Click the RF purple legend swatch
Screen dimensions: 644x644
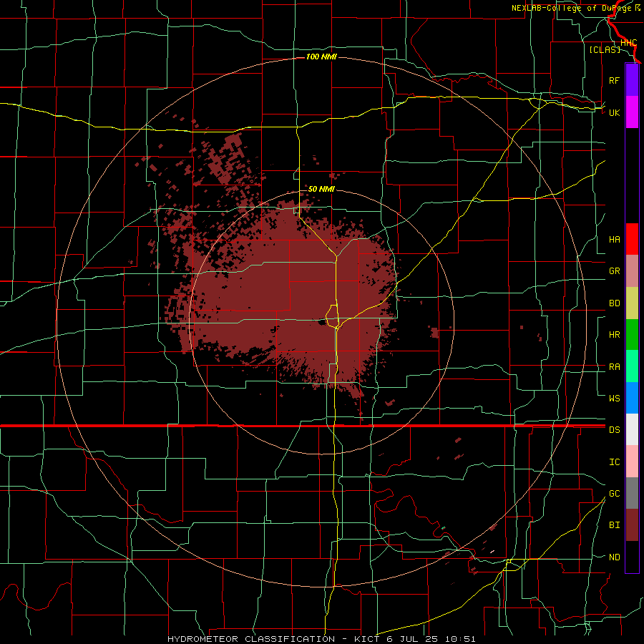pos(632,80)
